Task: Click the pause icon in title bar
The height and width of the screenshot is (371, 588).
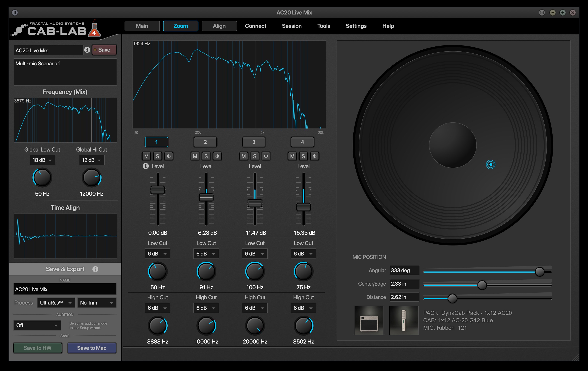Action: point(15,12)
